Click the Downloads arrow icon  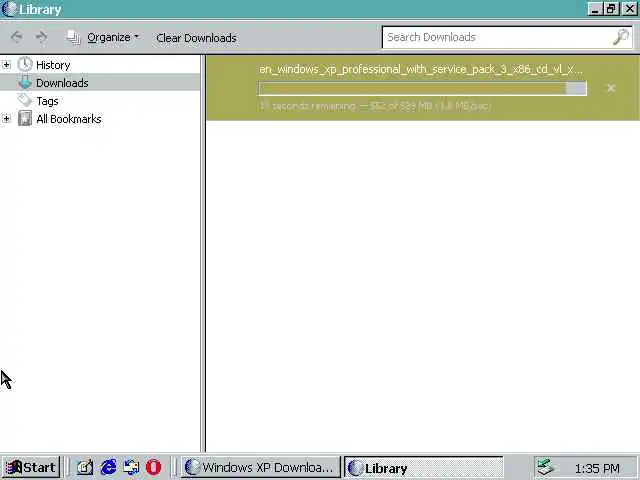point(25,82)
